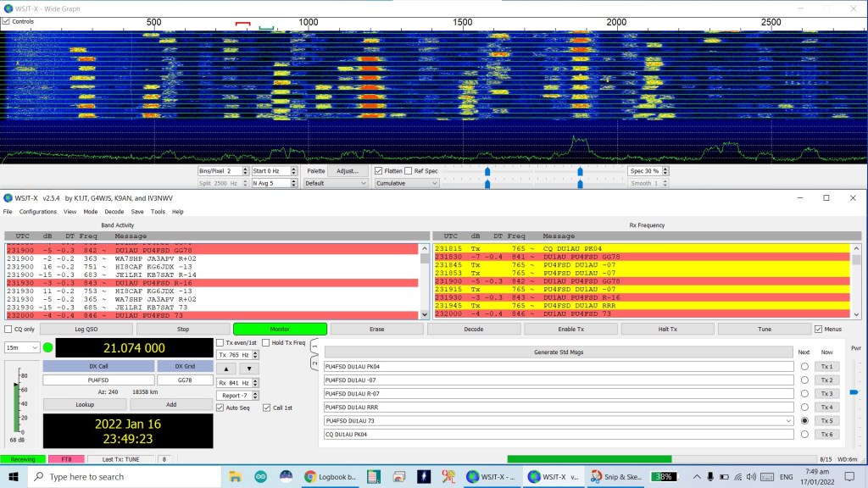This screenshot has width=868, height=488.
Task: Open the Default palette dropdown
Action: [336, 183]
